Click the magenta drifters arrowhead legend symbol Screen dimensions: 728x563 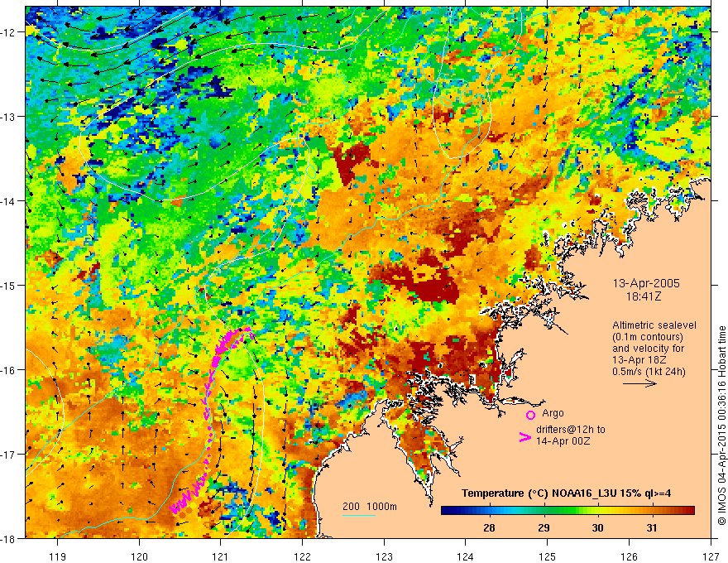coord(524,436)
